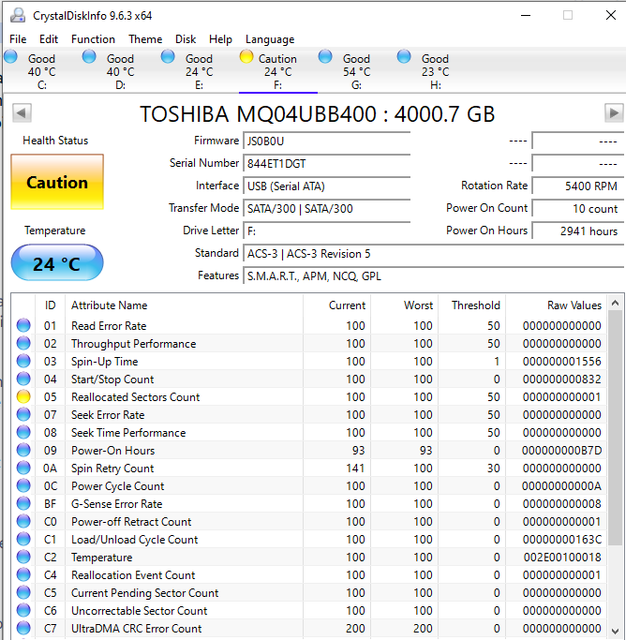626x640 pixels.
Task: Click the scroll up arrow of attribute list
Action: 615,303
